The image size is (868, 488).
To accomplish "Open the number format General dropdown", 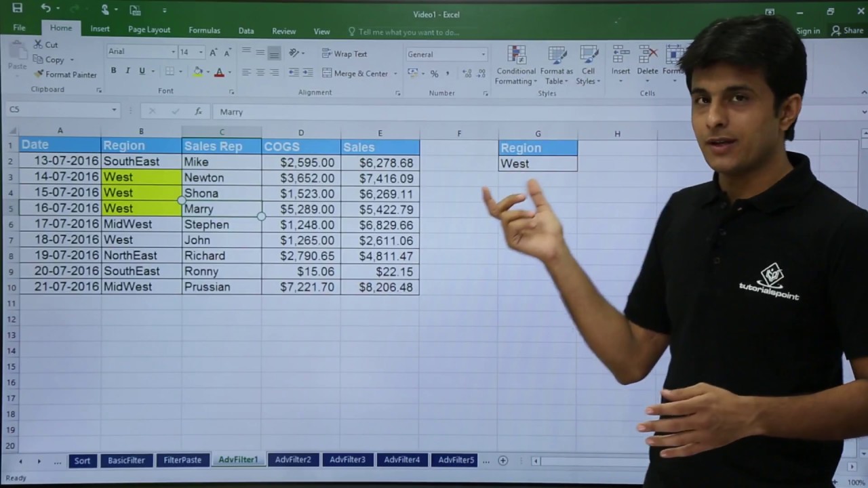I will coord(484,54).
